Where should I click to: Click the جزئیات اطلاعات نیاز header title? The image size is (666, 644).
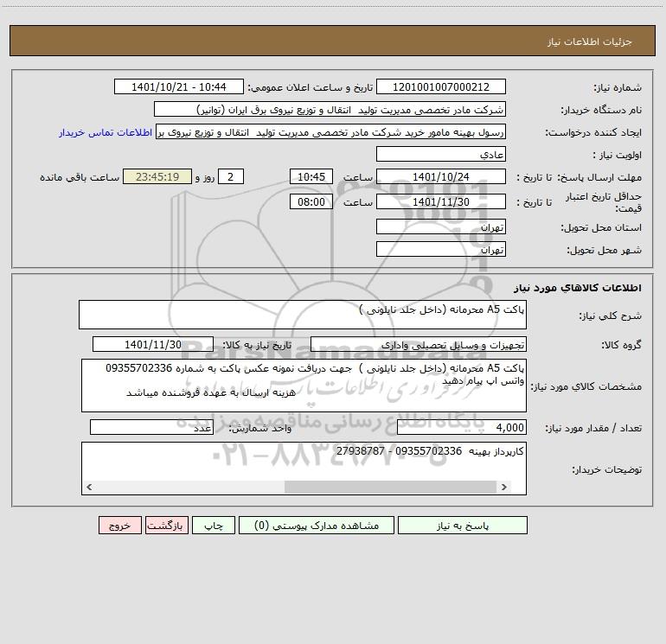[x=590, y=41]
